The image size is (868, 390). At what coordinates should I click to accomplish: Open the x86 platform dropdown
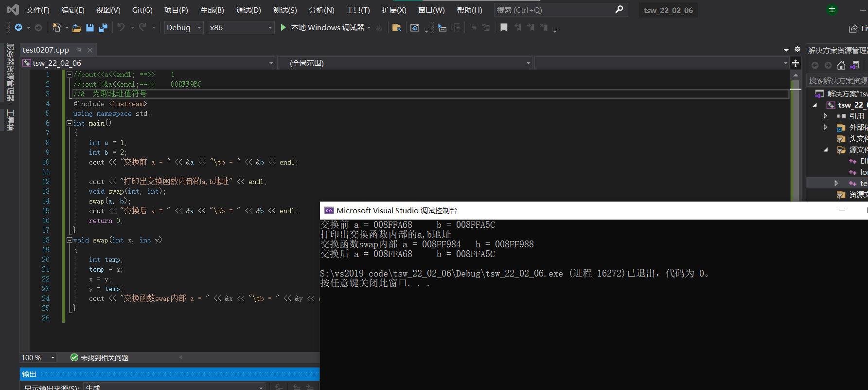[241, 28]
